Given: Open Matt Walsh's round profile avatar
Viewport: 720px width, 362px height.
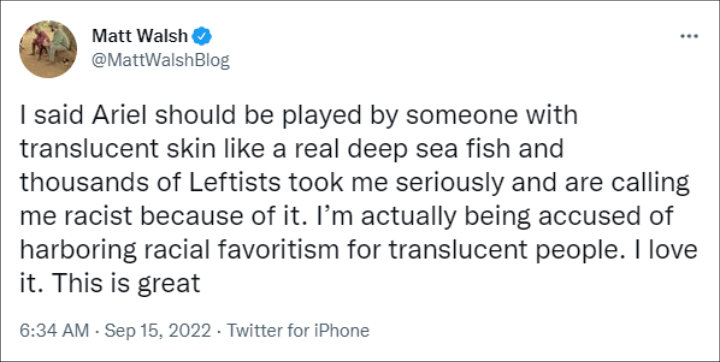Looking at the screenshot, I should [48, 49].
